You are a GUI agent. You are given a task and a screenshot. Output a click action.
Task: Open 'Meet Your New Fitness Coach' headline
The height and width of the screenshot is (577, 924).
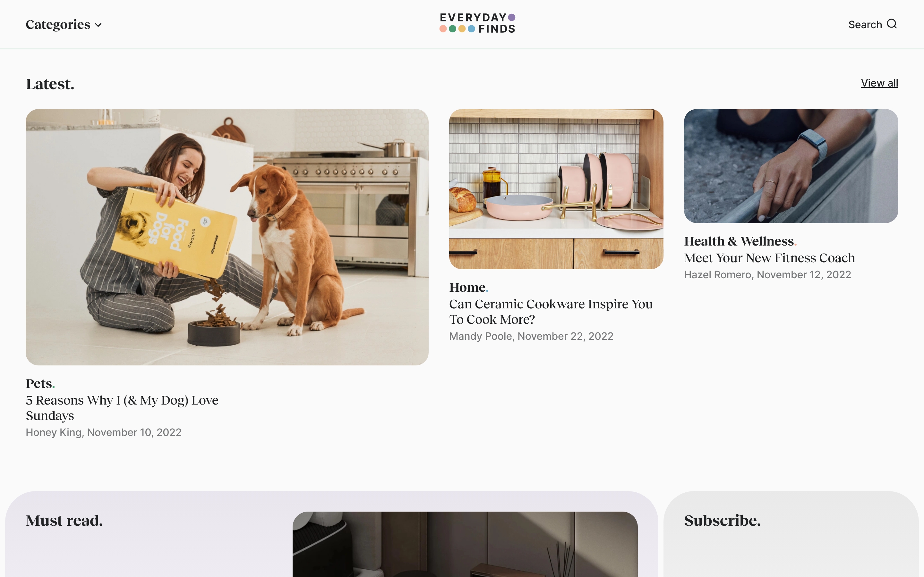pyautogui.click(x=769, y=258)
